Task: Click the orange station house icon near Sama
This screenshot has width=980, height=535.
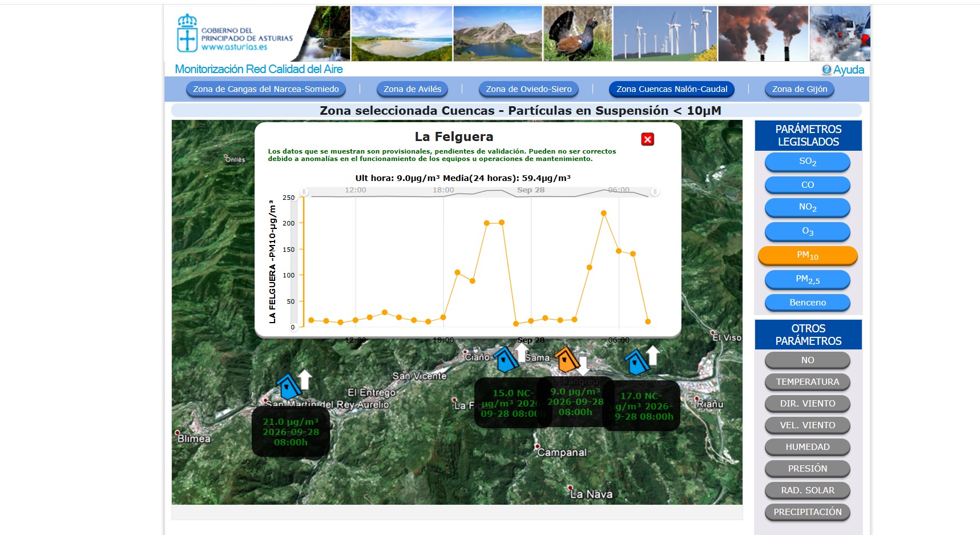Action: 566,360
